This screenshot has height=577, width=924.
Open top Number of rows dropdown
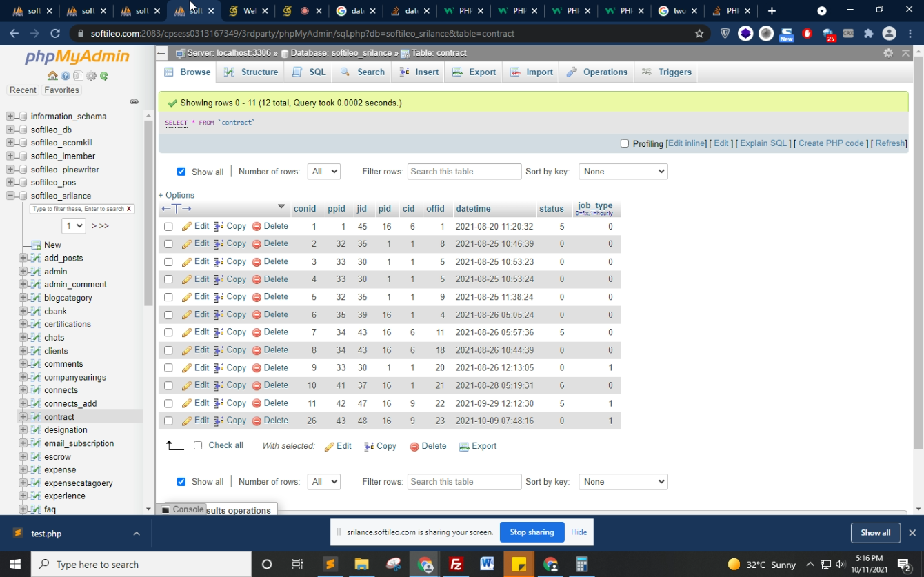tap(323, 171)
